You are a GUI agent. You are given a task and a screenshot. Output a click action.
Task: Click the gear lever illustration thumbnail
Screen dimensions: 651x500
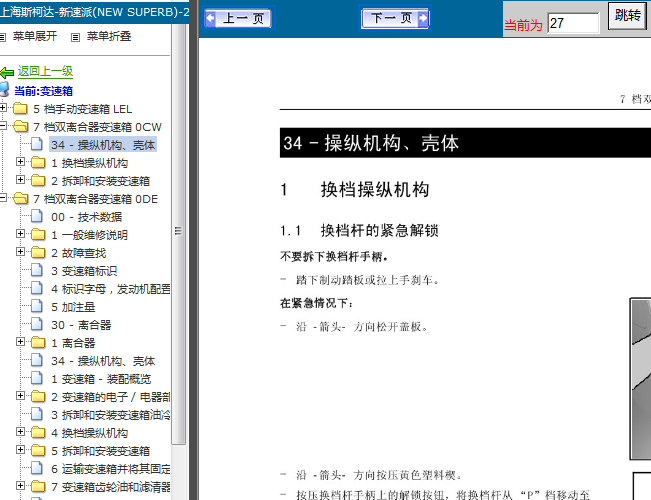[641, 378]
